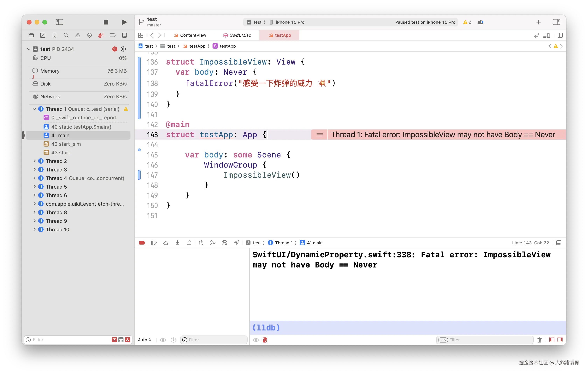Screen dimensions: 588x374
Task: Expand Thread 4 in debug navigator
Action: click(34, 178)
